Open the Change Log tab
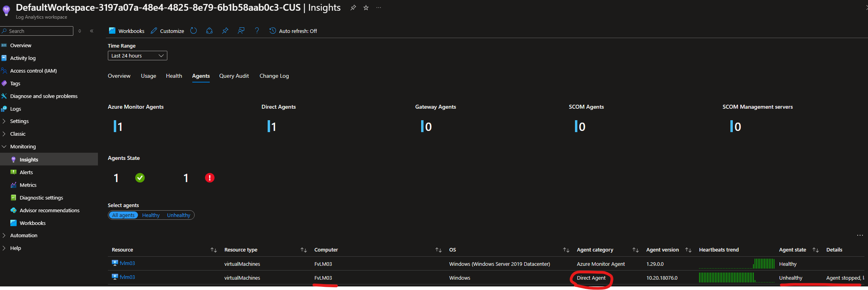868x290 pixels. (x=274, y=76)
